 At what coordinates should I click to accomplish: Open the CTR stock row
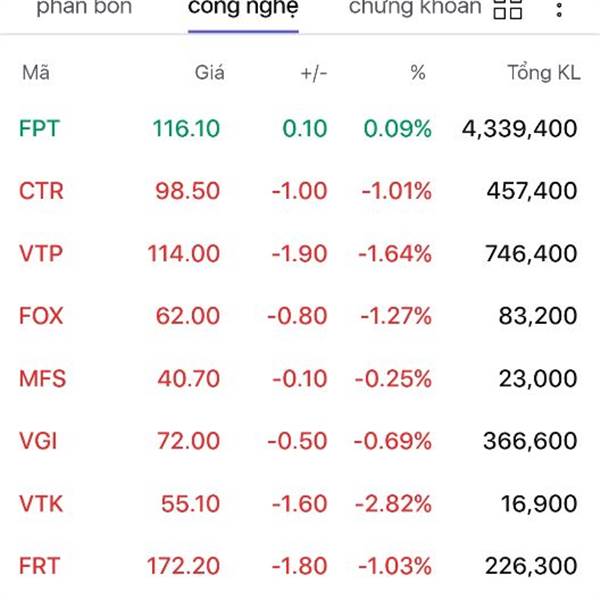[298, 191]
